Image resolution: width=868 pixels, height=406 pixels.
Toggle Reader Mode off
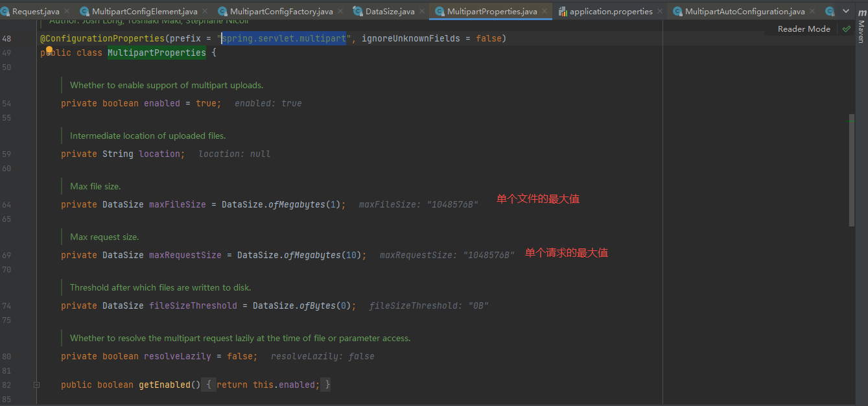pos(803,29)
